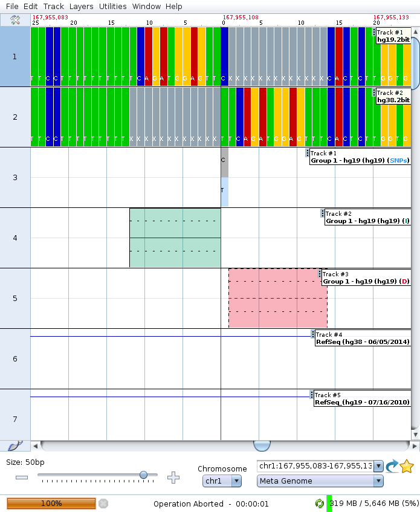Click the zoom out minus icon
This screenshot has height=512, width=420.
22,478
